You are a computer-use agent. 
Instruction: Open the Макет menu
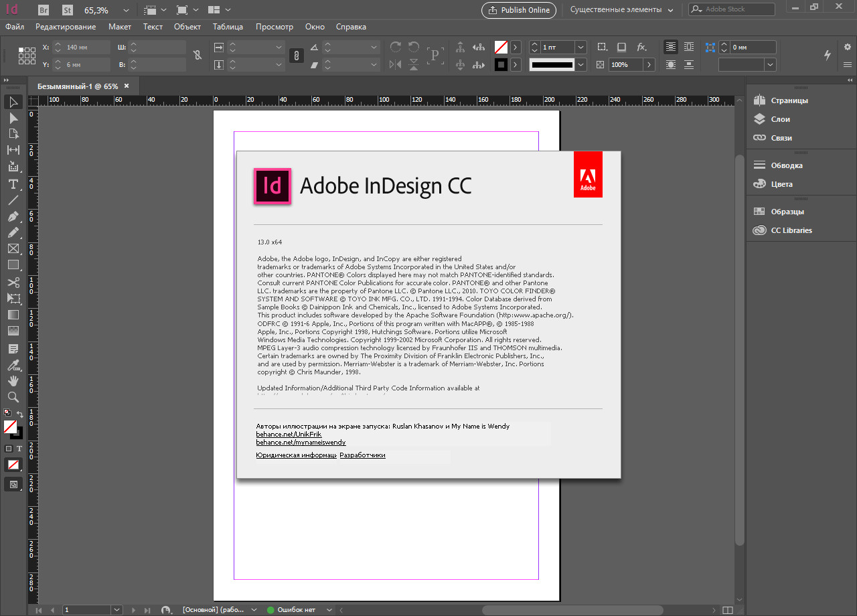coord(120,27)
